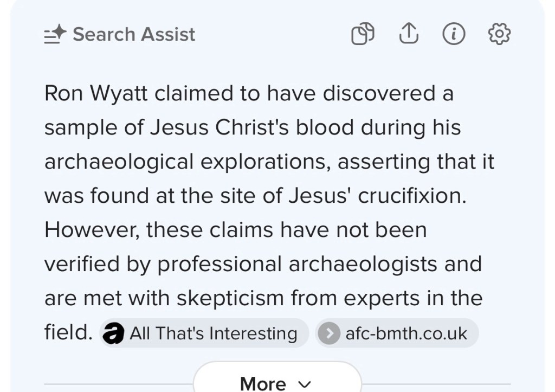Screen dimensions: 555x392
Task: Open the Search Assist info icon
Action: point(454,34)
